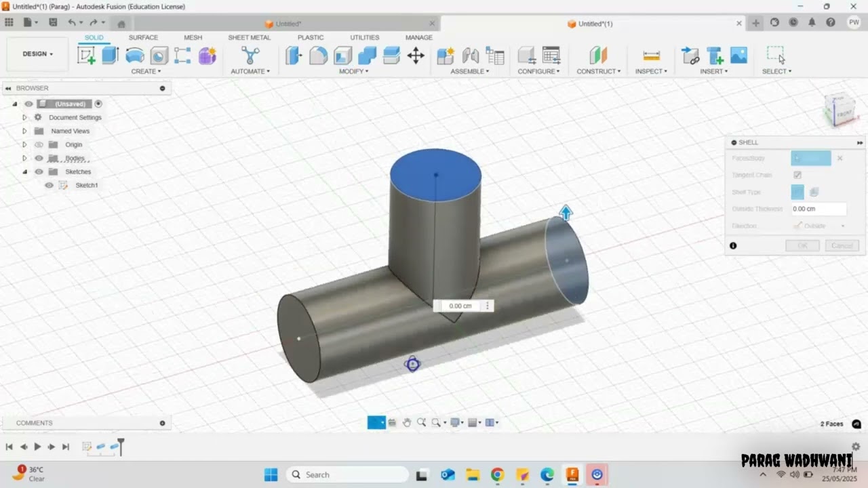Image resolution: width=868 pixels, height=488 pixels.
Task: Expand the Origin node
Action: click(24, 144)
